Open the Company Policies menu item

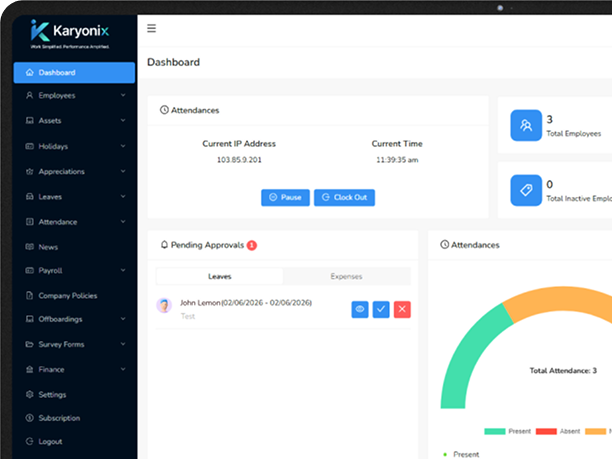click(x=74, y=295)
